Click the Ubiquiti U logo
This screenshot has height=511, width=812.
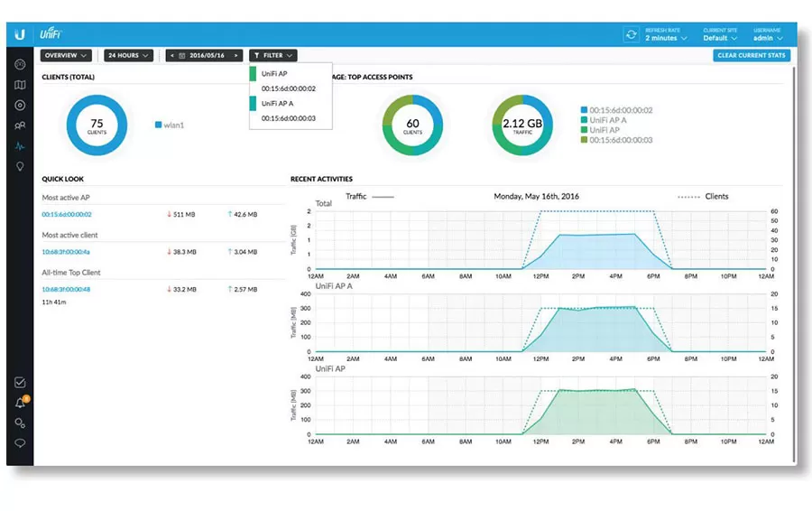(20, 34)
